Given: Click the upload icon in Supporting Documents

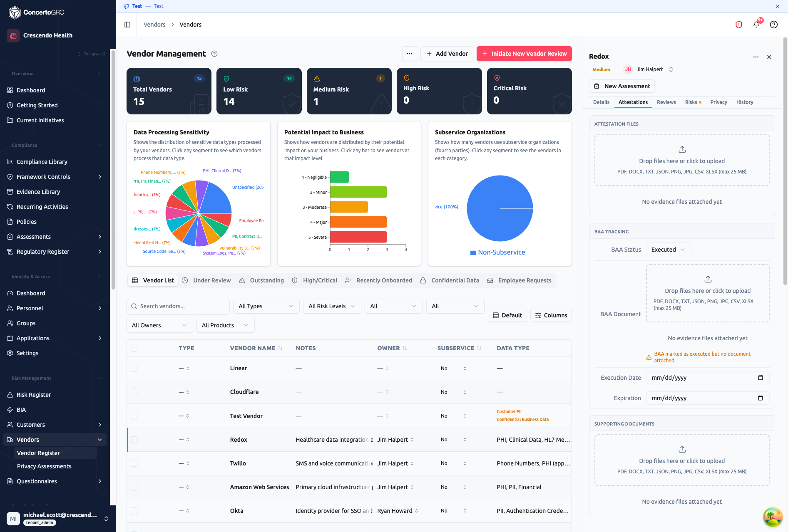Looking at the screenshot, I should coord(682,449).
